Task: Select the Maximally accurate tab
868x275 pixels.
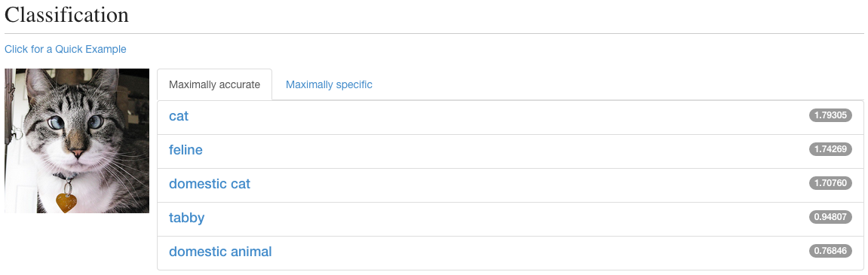Action: 214,84
